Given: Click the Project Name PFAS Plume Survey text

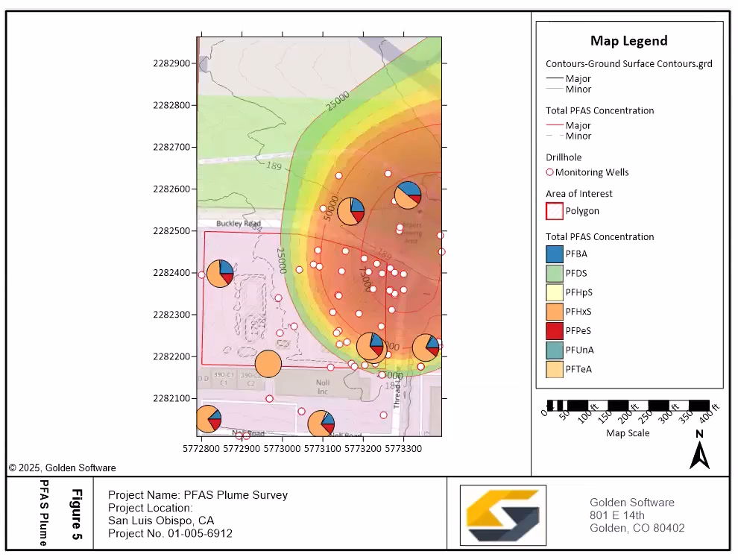Looking at the screenshot, I should 198,495.
